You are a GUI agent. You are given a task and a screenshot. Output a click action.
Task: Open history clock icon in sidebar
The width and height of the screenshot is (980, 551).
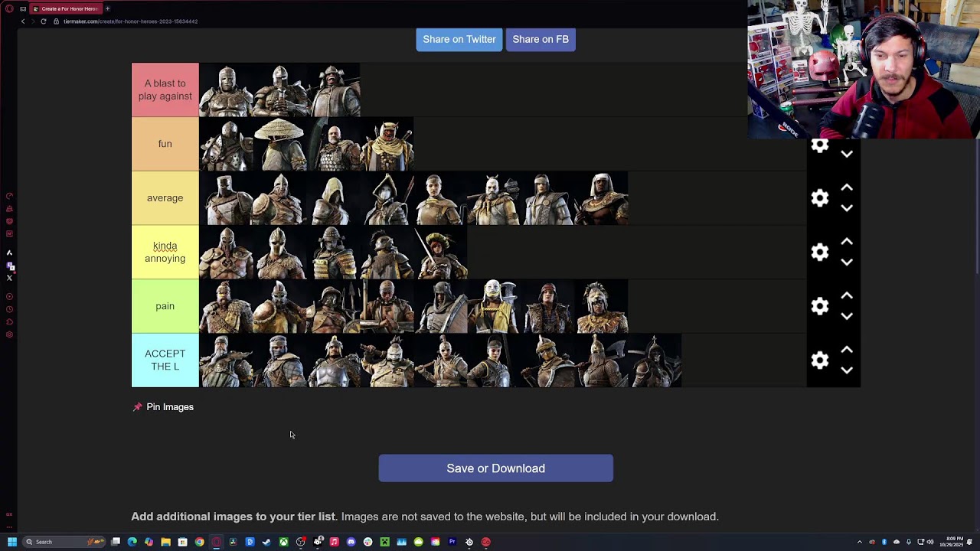(x=9, y=309)
